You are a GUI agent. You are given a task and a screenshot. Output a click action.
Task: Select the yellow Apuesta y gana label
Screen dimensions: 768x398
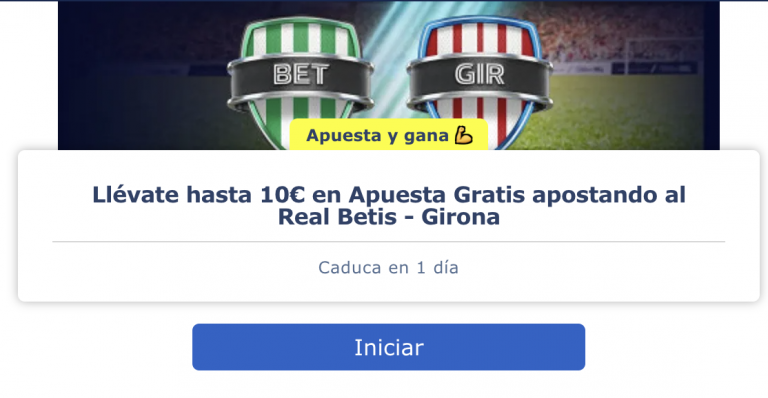click(389, 135)
